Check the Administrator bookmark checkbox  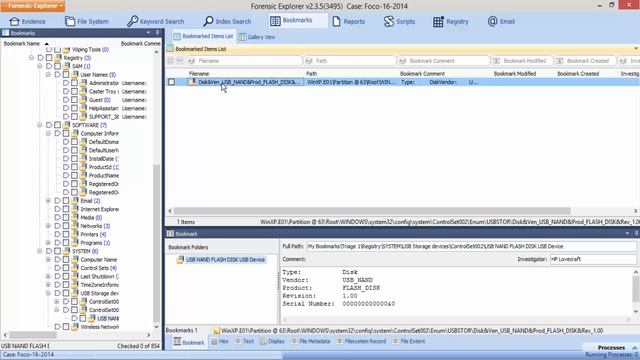74,83
